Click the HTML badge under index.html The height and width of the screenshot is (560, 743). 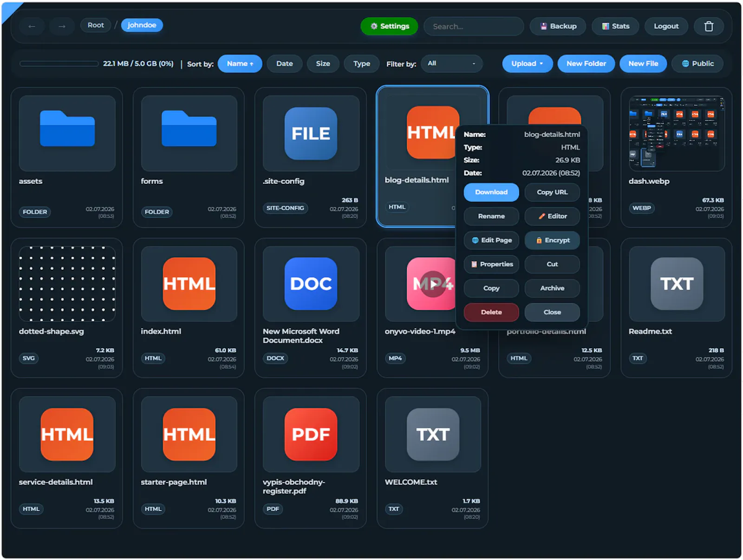click(x=153, y=358)
